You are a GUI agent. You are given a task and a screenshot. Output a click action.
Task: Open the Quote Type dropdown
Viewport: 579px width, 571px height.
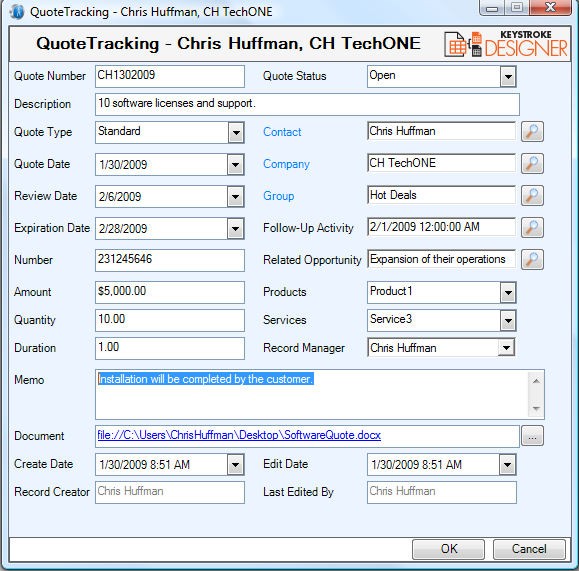point(236,133)
